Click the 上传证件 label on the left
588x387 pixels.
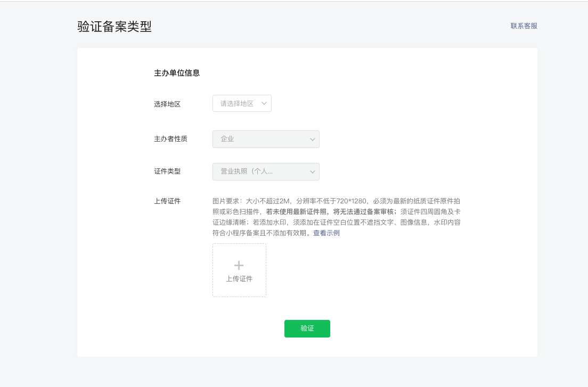point(167,201)
